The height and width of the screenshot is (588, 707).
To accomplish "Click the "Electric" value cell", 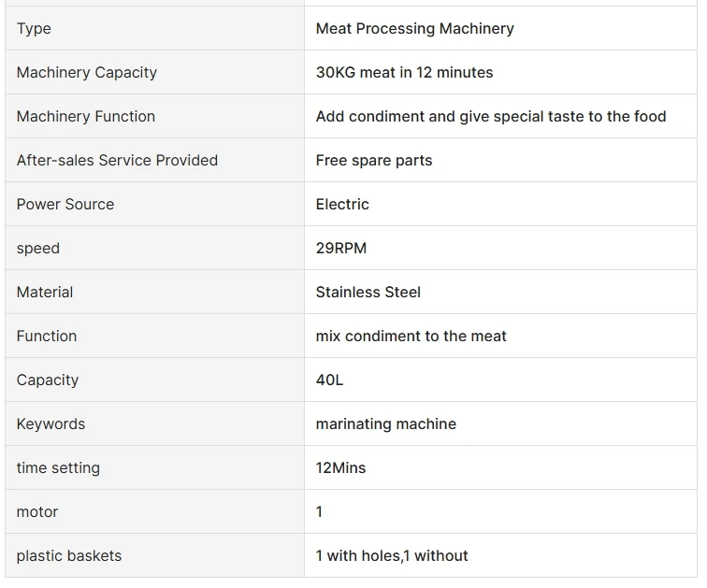I will 342,205.
